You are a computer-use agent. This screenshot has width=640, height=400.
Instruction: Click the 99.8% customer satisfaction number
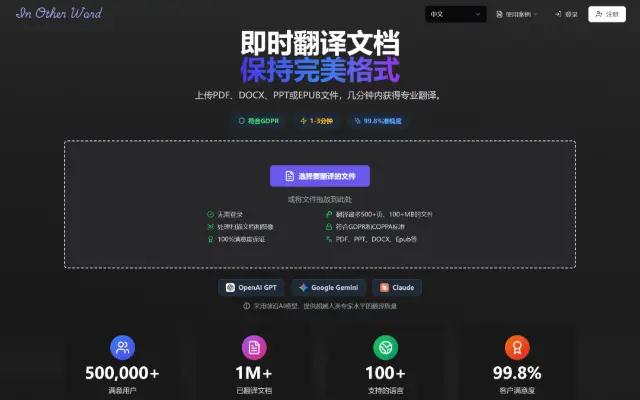(x=517, y=373)
